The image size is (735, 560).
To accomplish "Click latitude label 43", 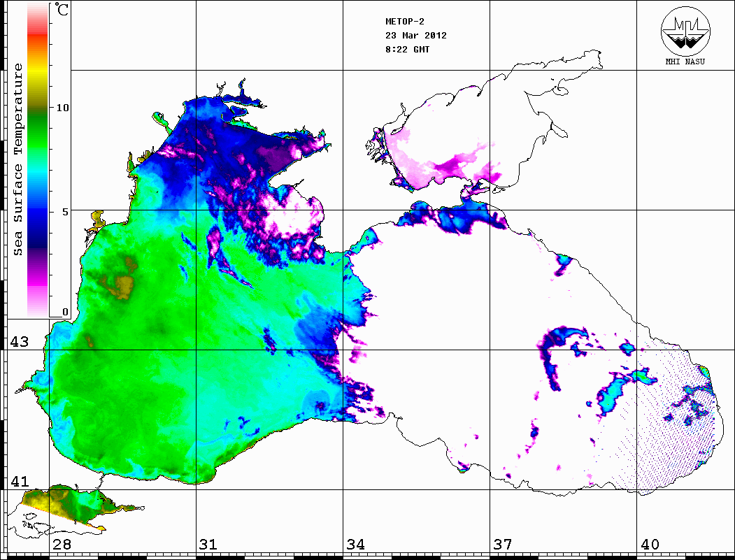I will coord(20,342).
